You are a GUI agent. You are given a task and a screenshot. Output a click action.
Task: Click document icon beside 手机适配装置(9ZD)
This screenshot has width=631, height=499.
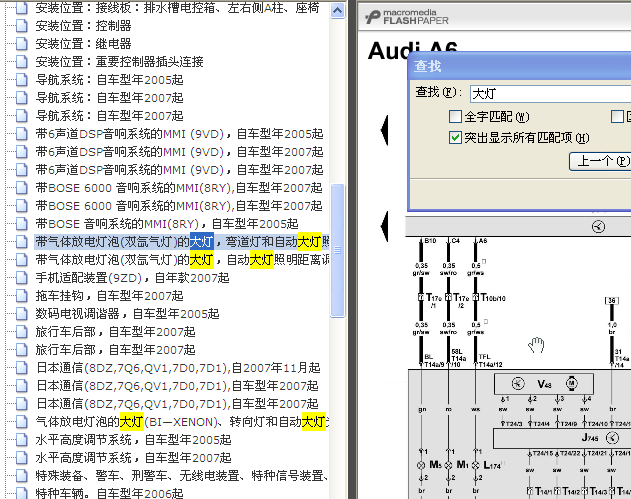[21, 278]
